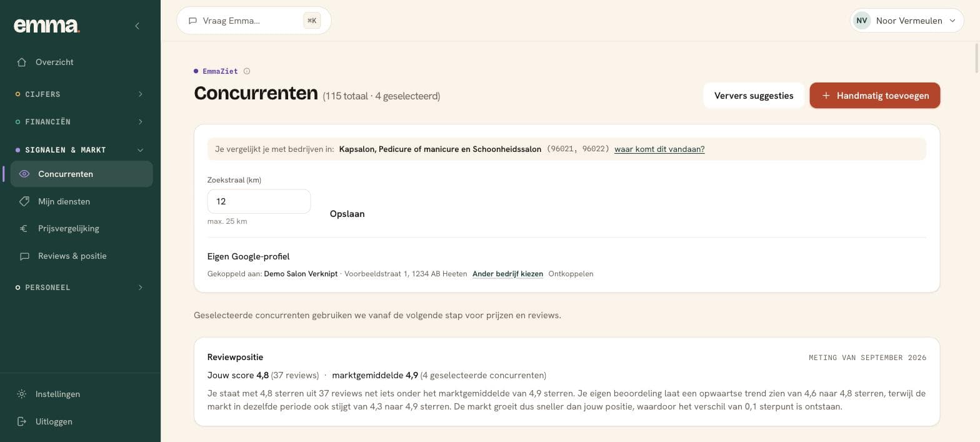Click 'Kapsalon, Pedicure of manicure en Schoonheidssalon' text
The image size is (980, 442).
tap(440, 149)
